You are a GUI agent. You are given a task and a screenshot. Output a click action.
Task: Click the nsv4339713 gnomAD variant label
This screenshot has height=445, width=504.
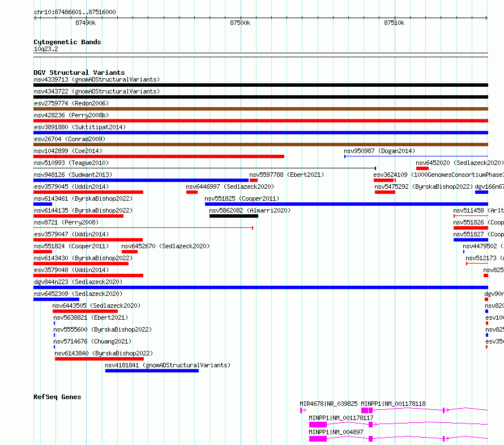tap(97, 79)
